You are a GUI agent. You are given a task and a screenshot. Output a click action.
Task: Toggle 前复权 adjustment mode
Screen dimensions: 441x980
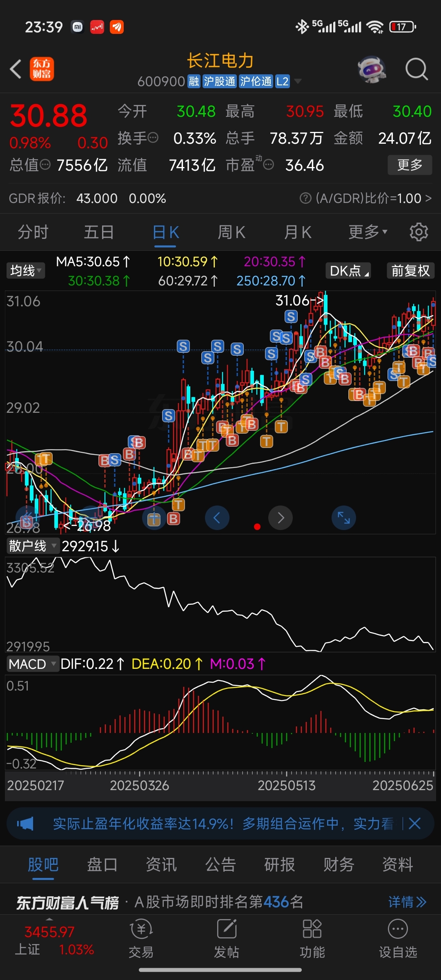(411, 270)
